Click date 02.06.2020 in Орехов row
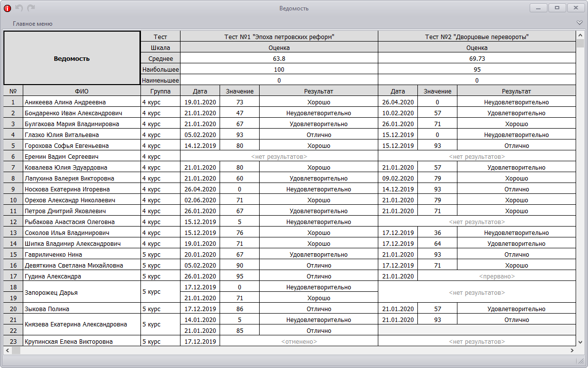The image size is (588, 368). pos(200,199)
